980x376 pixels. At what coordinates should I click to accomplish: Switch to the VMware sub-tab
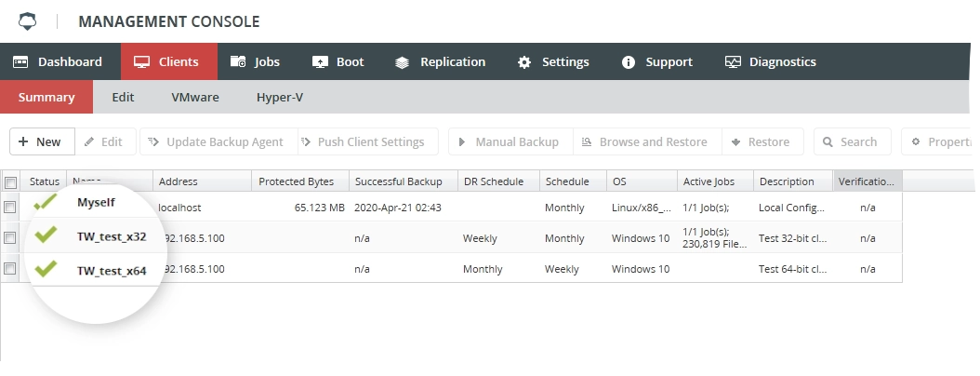pyautogui.click(x=195, y=97)
